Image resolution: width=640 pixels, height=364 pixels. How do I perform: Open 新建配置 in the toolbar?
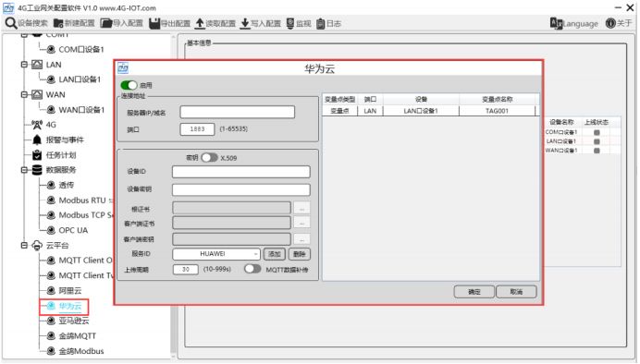pyautogui.click(x=74, y=23)
